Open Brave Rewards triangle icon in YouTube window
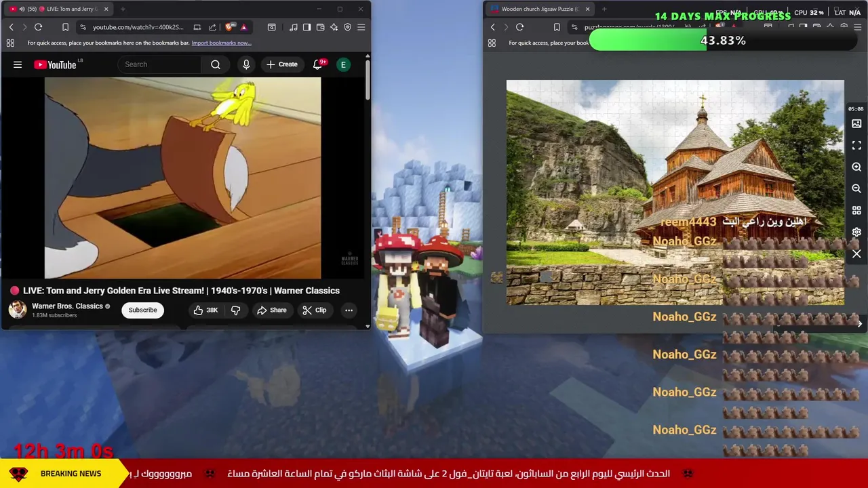Viewport: 868px width, 488px height. (243, 27)
